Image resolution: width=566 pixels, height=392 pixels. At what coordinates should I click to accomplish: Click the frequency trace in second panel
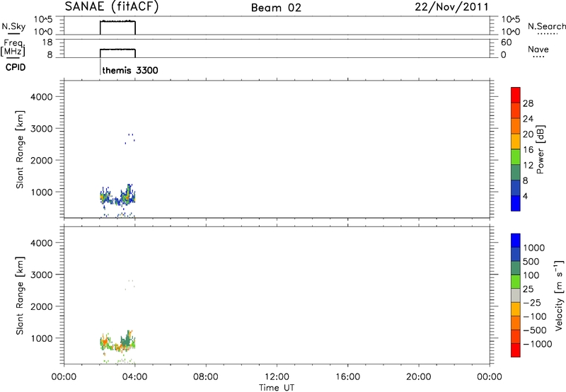[x=117, y=50]
